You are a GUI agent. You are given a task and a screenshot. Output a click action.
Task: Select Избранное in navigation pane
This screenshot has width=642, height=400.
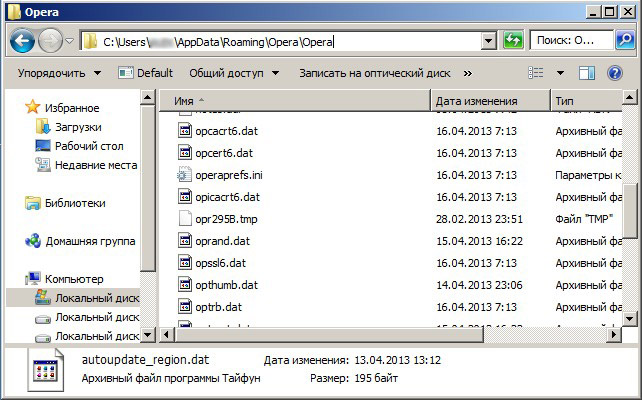pyautogui.click(x=72, y=108)
